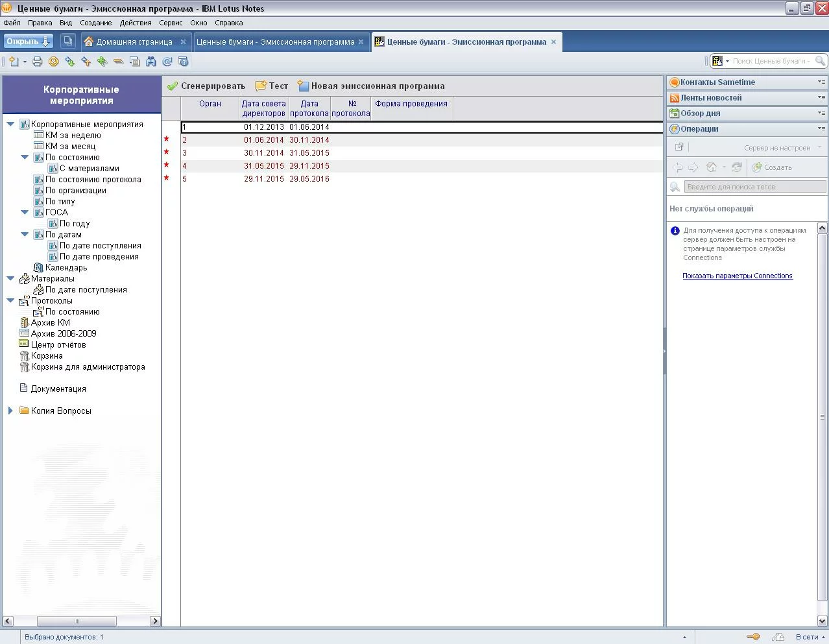
Task: Open the Операции panel menu dropdown
Action: point(821,129)
